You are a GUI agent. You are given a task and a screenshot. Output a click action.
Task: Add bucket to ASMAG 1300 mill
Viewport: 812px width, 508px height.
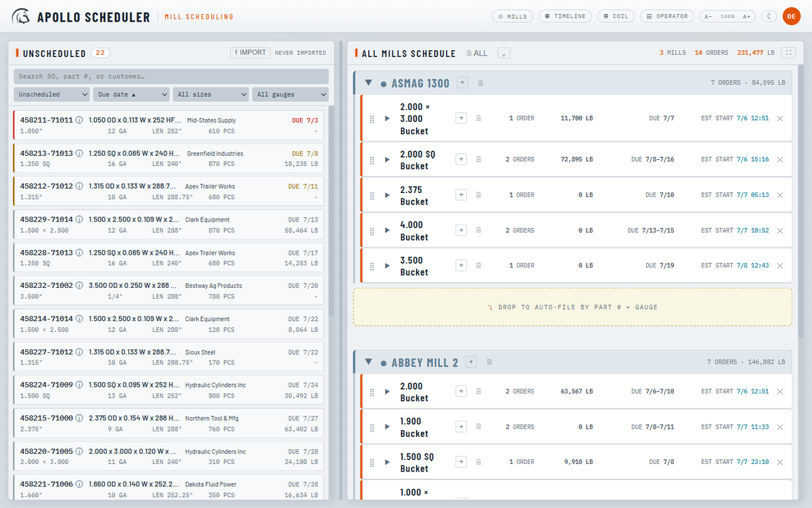coord(462,83)
